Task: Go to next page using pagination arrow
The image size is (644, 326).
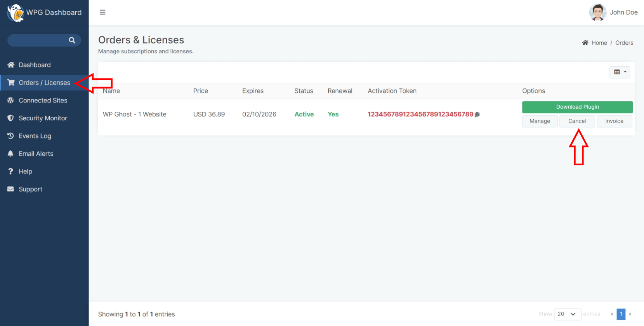Action: click(x=630, y=314)
